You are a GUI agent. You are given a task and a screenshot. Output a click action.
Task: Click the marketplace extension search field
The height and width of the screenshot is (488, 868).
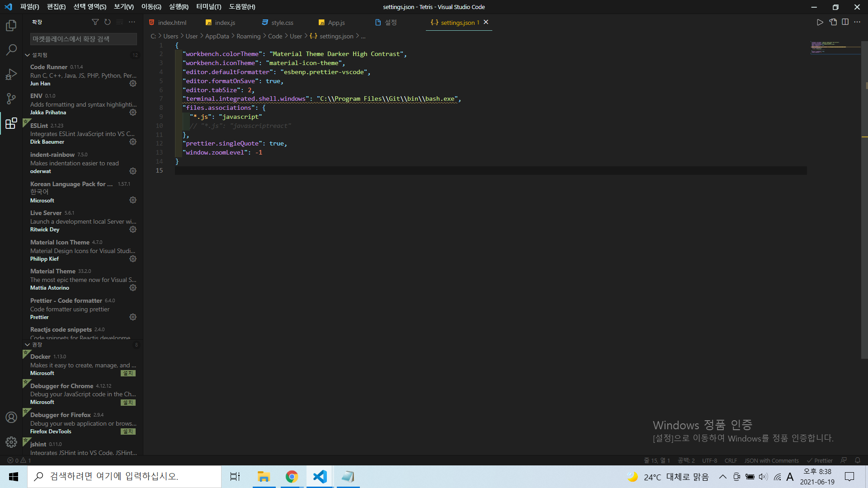click(83, 39)
